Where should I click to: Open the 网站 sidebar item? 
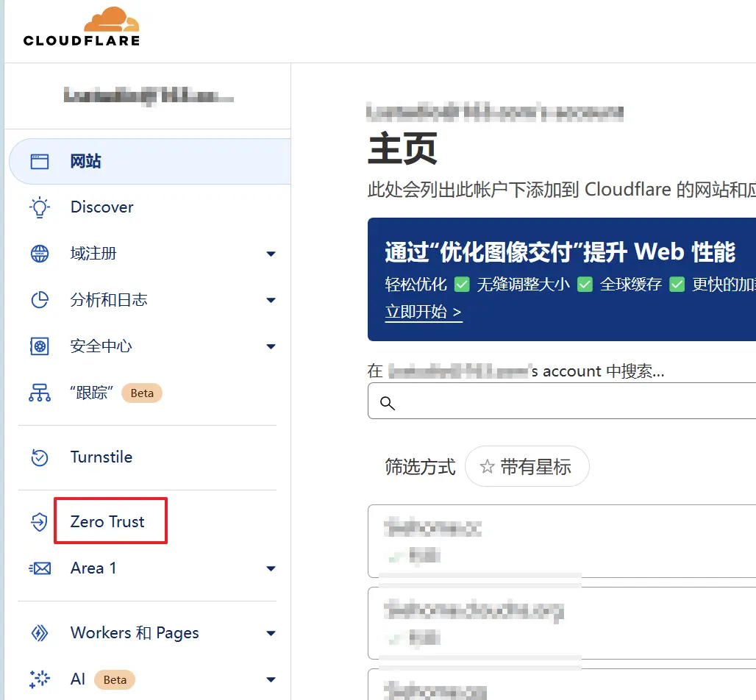(150, 162)
